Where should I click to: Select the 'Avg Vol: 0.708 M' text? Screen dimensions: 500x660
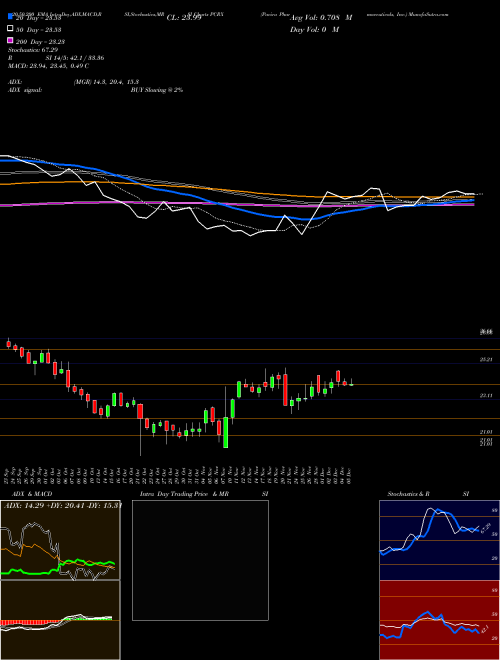coord(321,18)
